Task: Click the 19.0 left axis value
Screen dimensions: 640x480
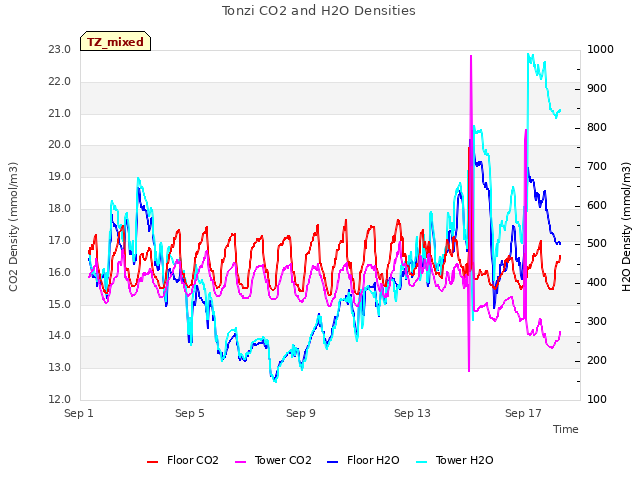Action: 60,177
